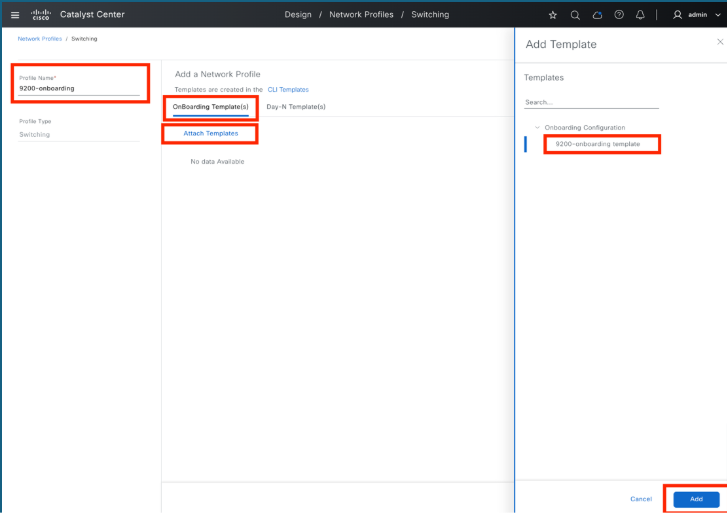Click Cancel in Add Template panel

click(641, 499)
